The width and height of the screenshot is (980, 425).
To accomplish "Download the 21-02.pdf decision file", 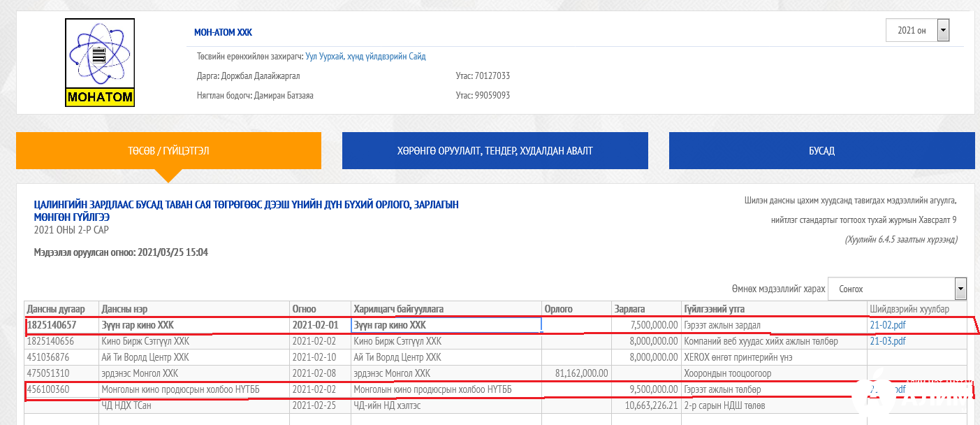I will pyautogui.click(x=887, y=325).
